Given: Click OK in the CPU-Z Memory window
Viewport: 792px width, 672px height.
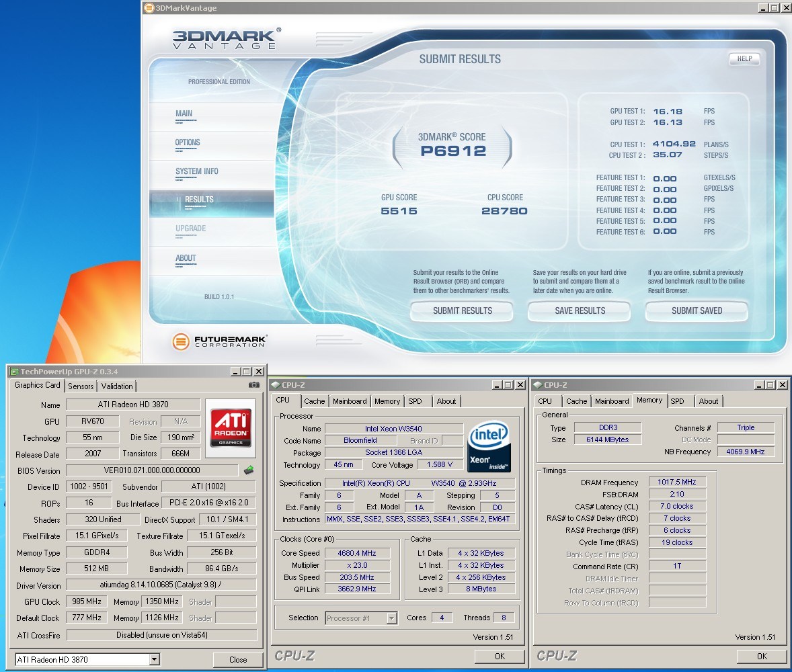Looking at the screenshot, I should (762, 656).
